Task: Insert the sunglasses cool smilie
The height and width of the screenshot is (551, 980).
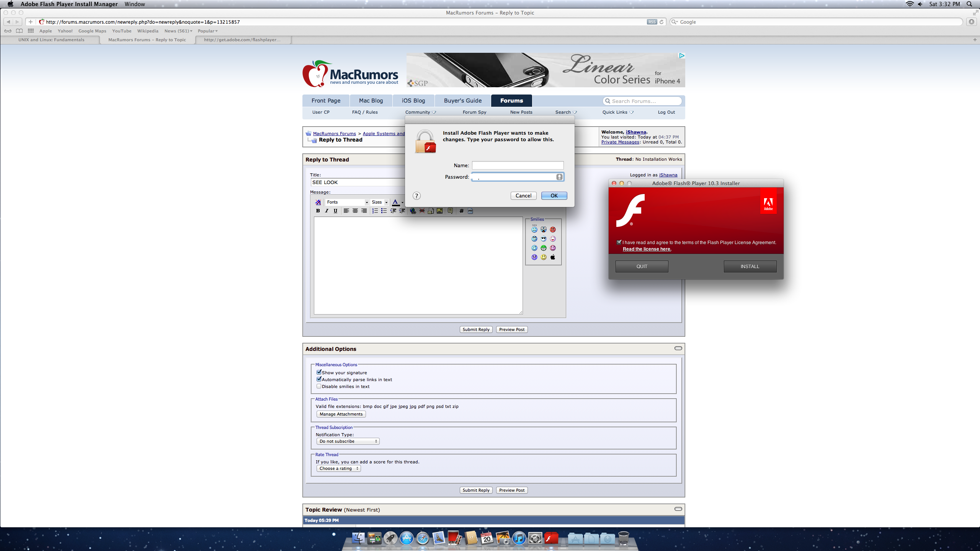Action: tap(544, 239)
